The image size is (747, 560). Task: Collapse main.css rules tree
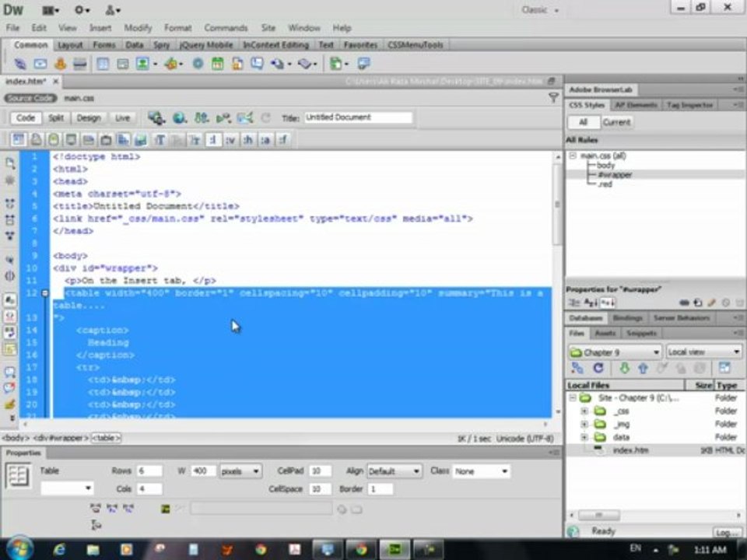(573, 156)
